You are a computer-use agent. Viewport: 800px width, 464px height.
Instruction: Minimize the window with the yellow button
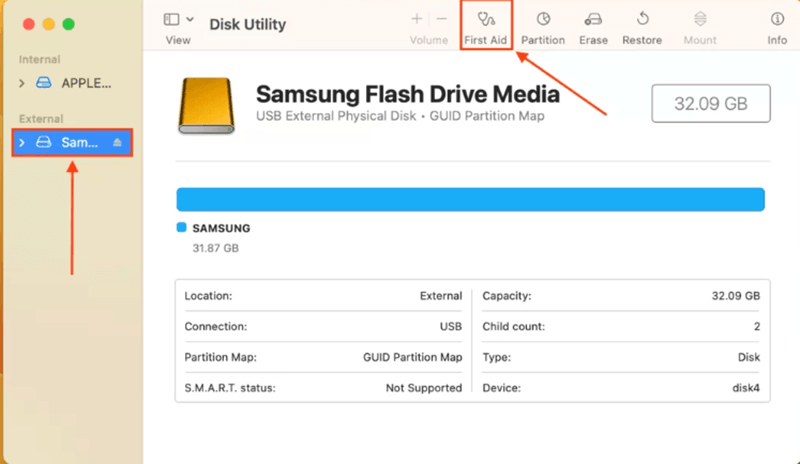(49, 24)
